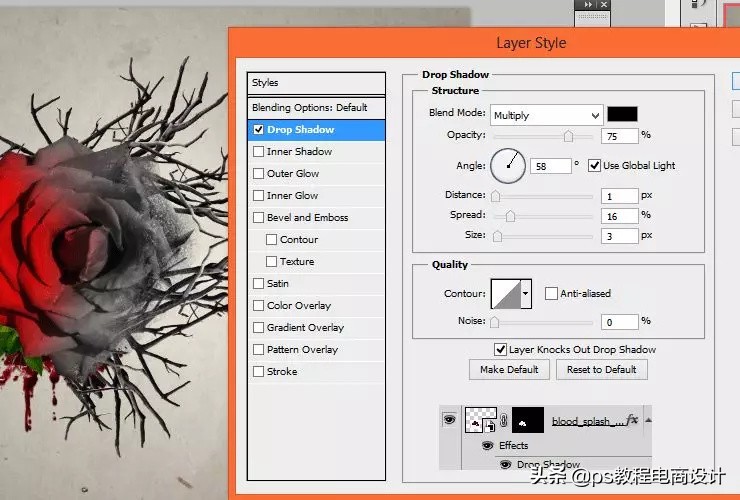Uncheck Use Global Light
This screenshot has height=500, width=740.
pos(595,166)
